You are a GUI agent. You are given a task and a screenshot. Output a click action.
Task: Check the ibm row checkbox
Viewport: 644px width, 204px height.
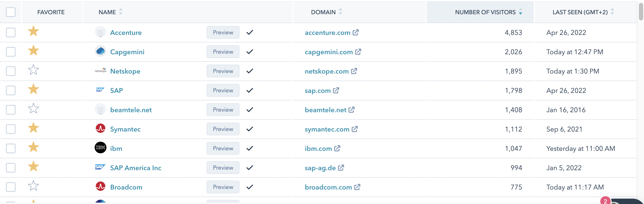tap(11, 148)
